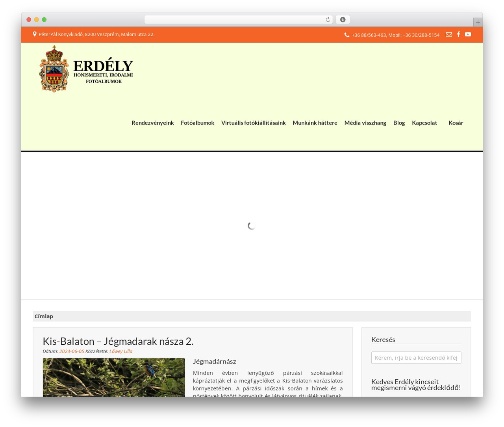The height and width of the screenshot is (427, 504).
Task: Open the YouTube icon link
Action: pos(468,34)
